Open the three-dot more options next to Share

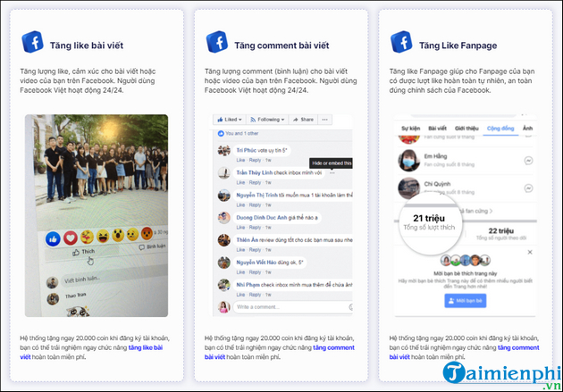325,120
